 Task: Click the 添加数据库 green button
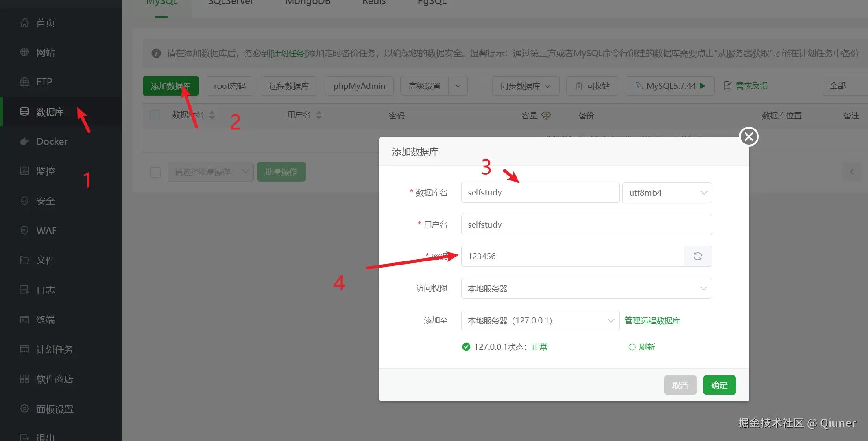click(171, 86)
